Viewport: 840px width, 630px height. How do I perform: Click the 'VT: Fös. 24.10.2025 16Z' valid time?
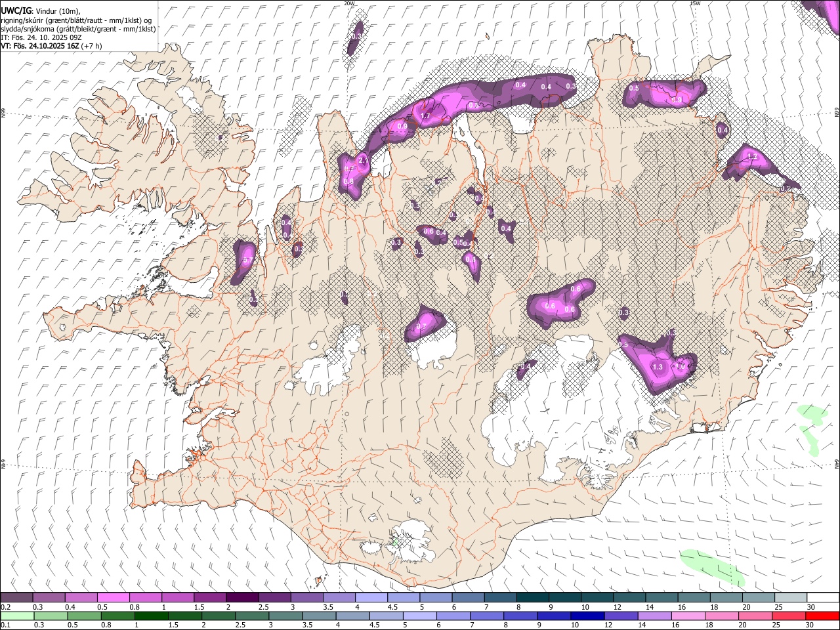(x=39, y=46)
